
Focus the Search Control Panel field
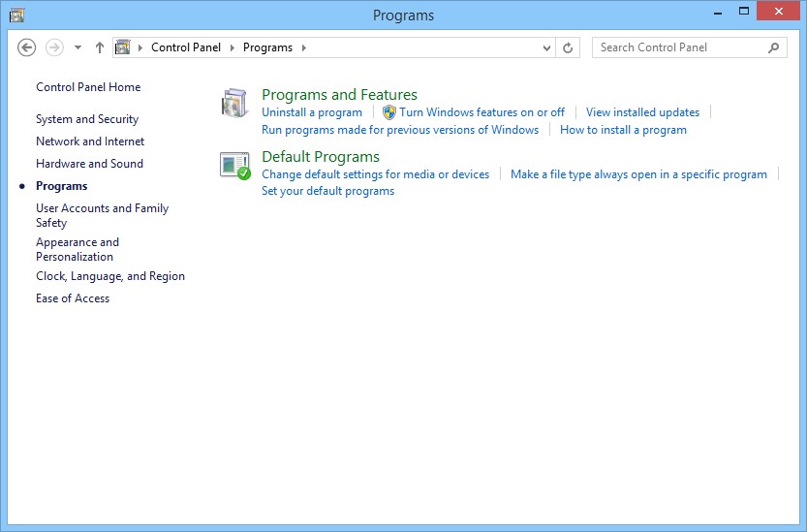678,47
